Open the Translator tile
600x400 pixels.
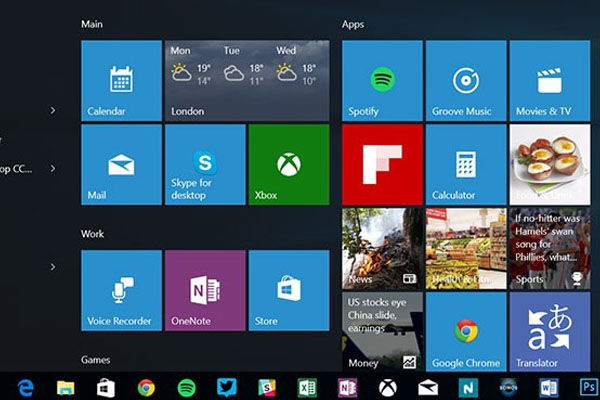pyautogui.click(x=550, y=332)
